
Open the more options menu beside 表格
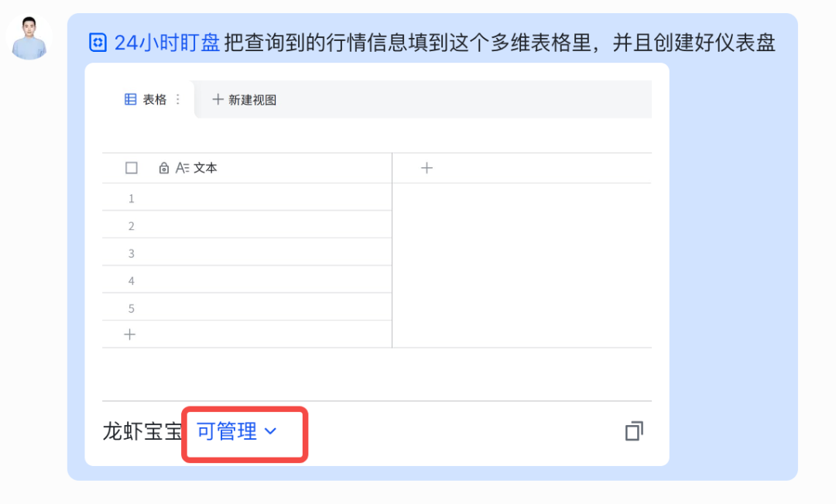[x=176, y=99]
